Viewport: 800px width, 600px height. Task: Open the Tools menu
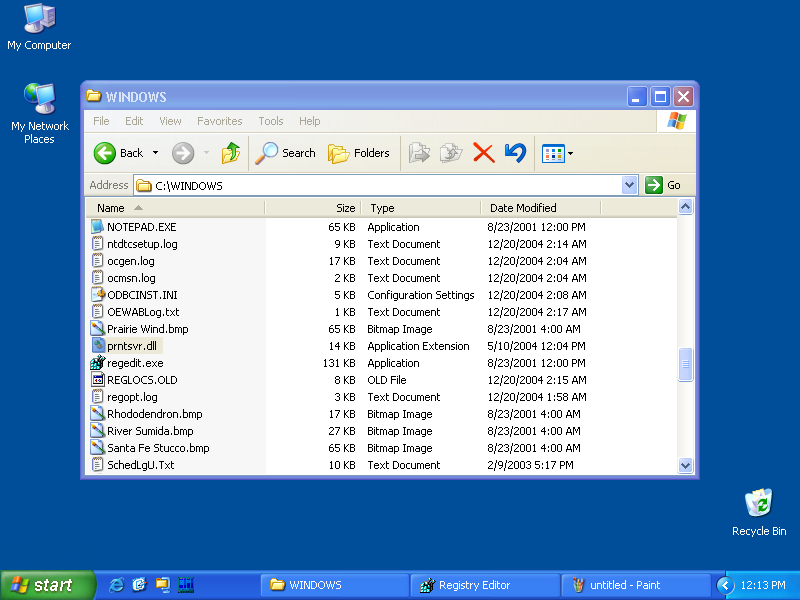point(271,121)
